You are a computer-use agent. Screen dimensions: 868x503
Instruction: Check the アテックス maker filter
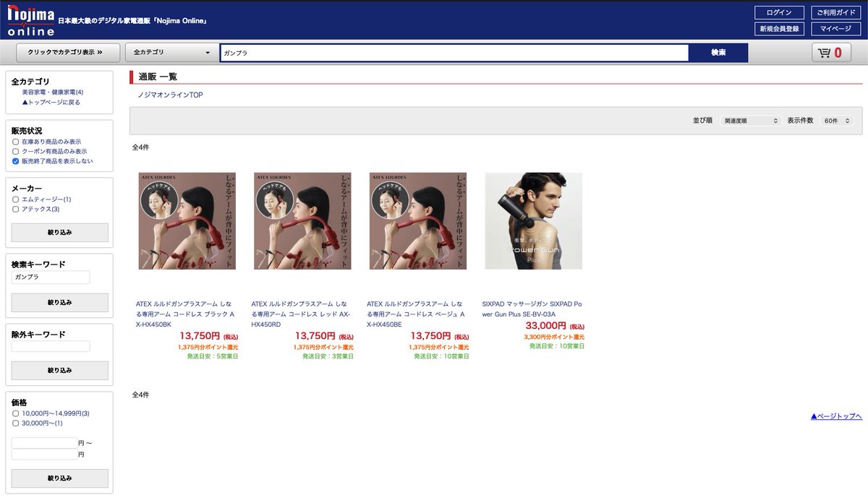click(16, 210)
